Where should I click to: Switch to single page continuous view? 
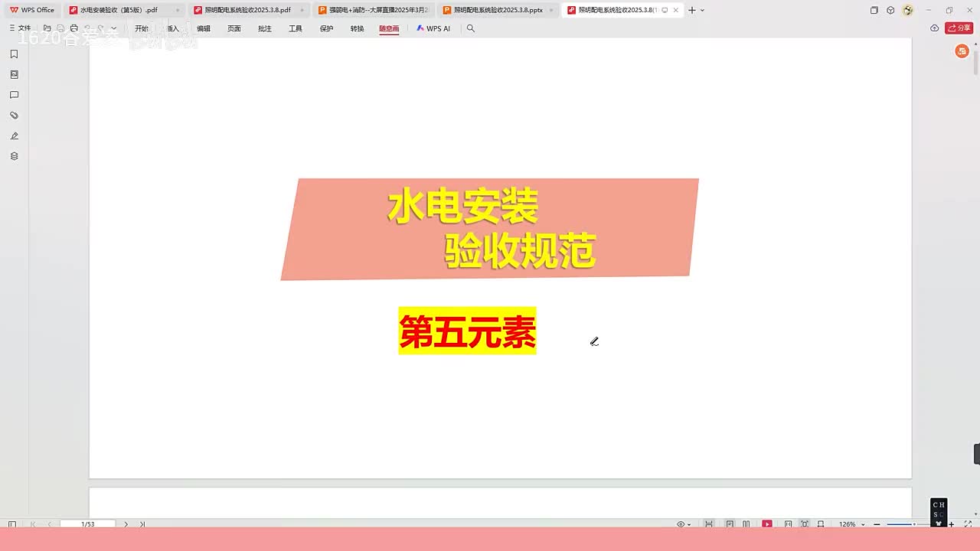point(730,524)
